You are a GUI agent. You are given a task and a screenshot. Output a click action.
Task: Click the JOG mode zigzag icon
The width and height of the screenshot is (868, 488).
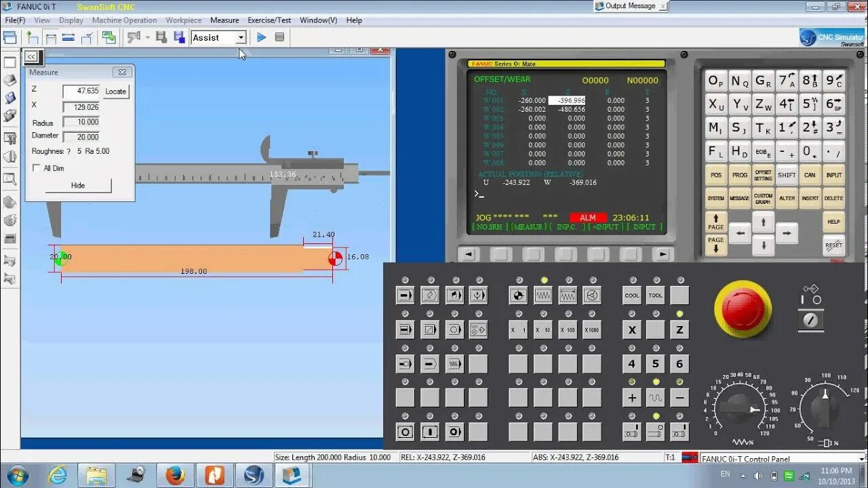(x=543, y=296)
